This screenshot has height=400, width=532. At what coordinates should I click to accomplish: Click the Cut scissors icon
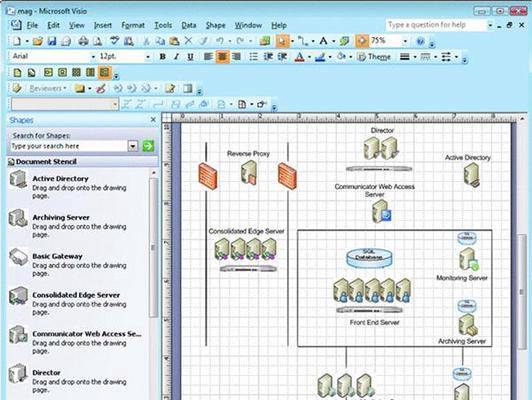point(146,41)
